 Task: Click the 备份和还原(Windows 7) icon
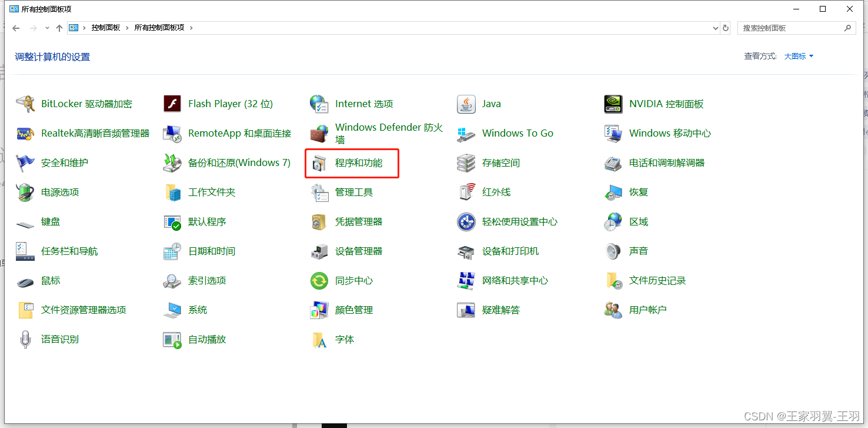[x=172, y=163]
